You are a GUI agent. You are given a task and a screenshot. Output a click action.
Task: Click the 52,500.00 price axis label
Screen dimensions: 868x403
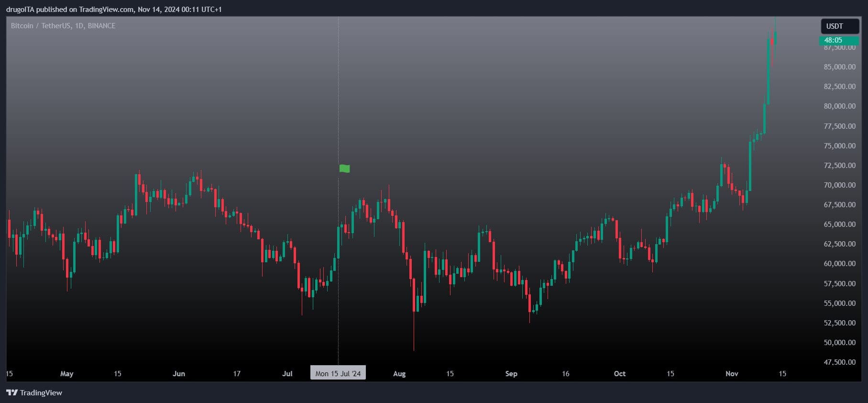pos(839,323)
